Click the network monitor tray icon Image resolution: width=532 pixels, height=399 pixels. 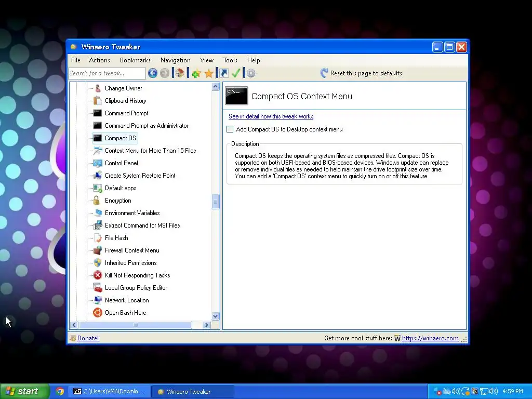484,391
